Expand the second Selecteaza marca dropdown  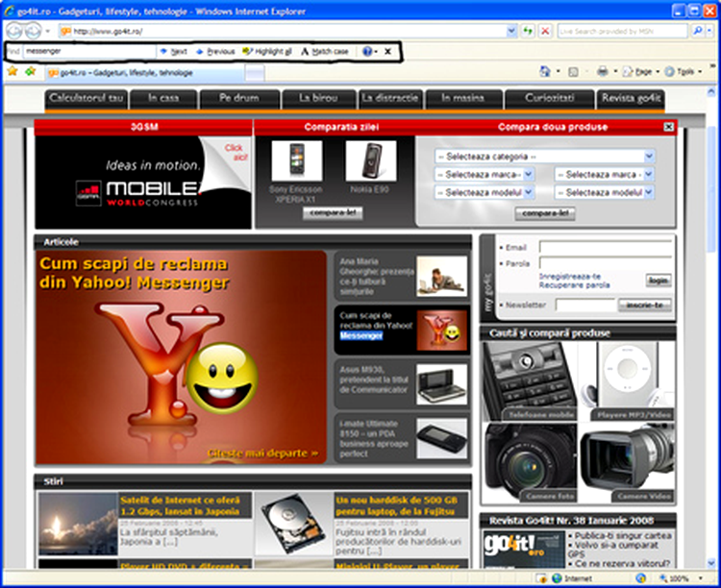click(x=605, y=175)
